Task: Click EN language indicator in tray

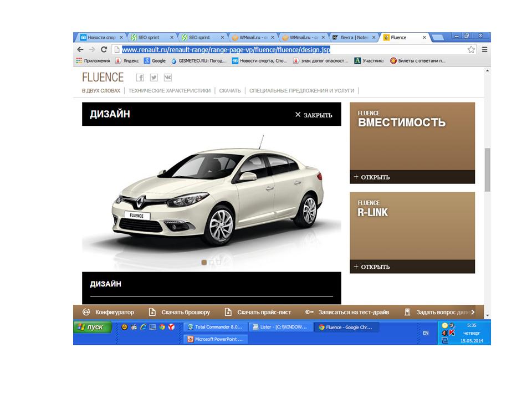Action: point(426,333)
